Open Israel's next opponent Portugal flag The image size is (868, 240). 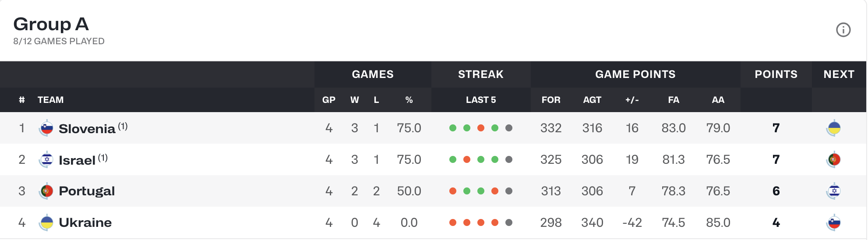coord(834,160)
